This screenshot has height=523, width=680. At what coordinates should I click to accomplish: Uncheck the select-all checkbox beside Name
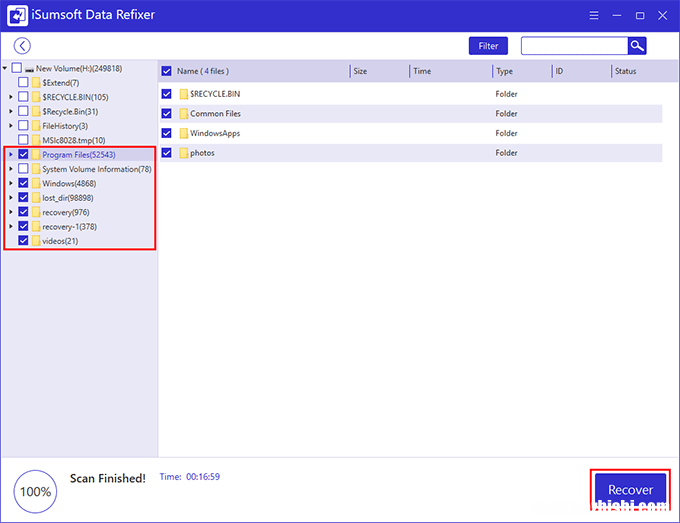pyautogui.click(x=167, y=71)
